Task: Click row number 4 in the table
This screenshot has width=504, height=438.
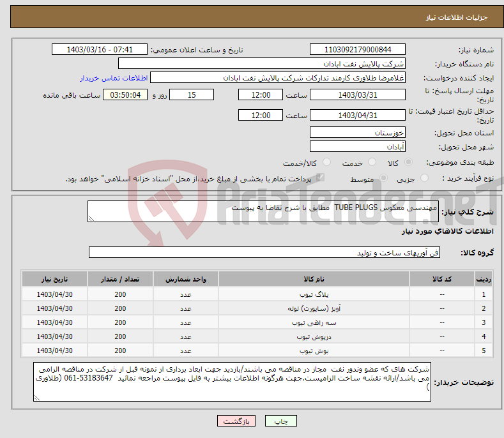Action: (x=484, y=336)
